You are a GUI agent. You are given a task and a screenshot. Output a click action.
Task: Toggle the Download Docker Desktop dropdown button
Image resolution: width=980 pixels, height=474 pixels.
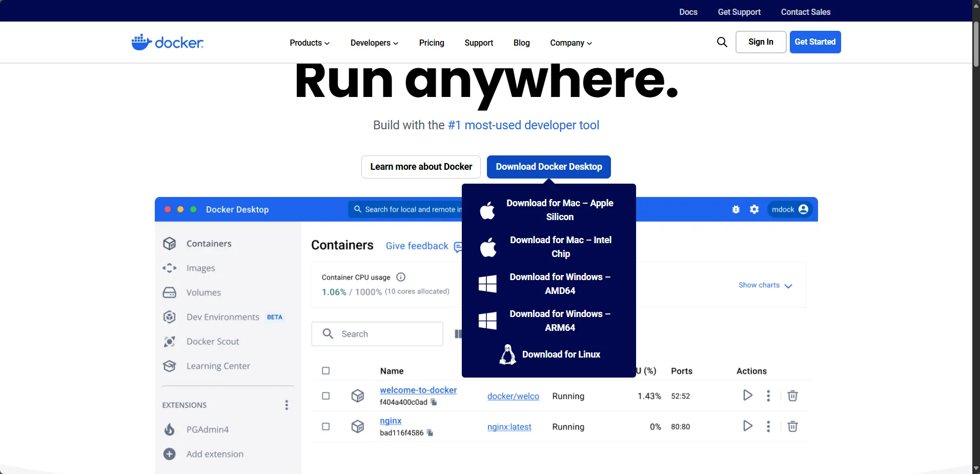(549, 167)
